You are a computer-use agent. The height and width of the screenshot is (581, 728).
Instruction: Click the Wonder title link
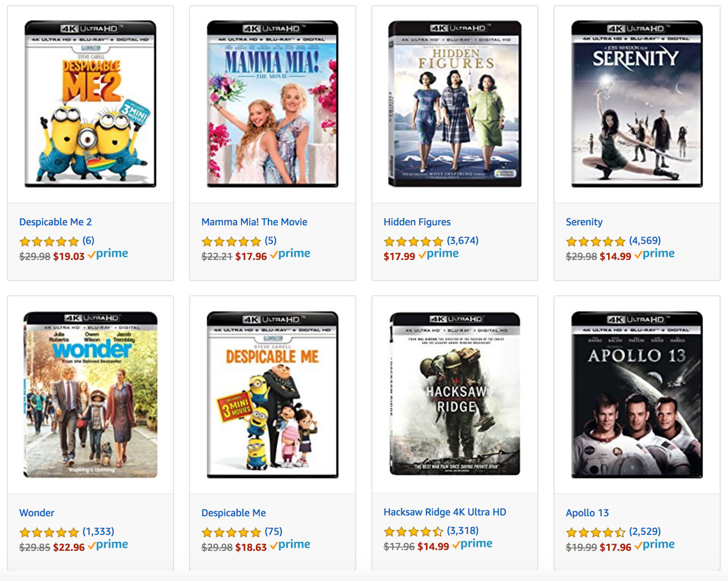pos(37,513)
